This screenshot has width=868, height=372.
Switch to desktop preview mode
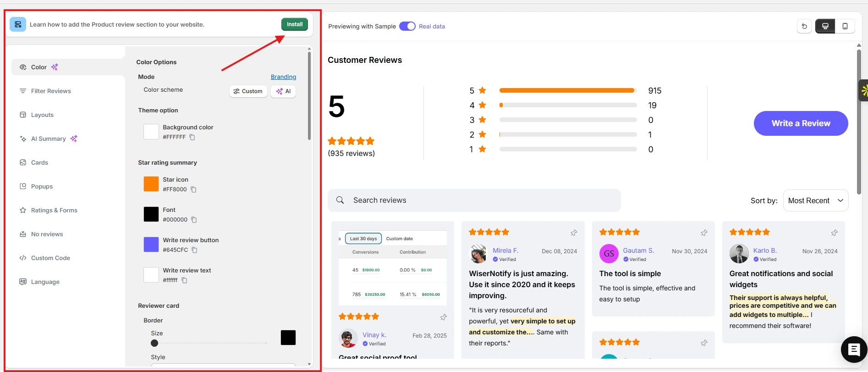point(825,26)
